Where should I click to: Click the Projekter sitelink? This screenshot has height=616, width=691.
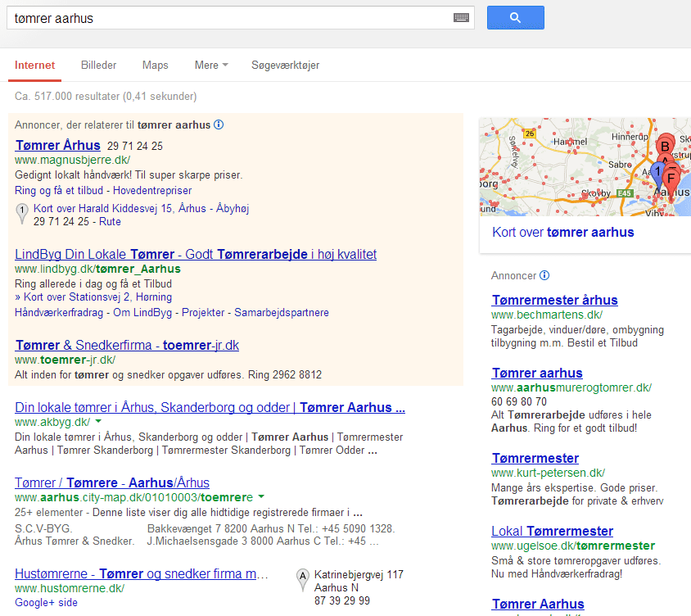(x=203, y=313)
